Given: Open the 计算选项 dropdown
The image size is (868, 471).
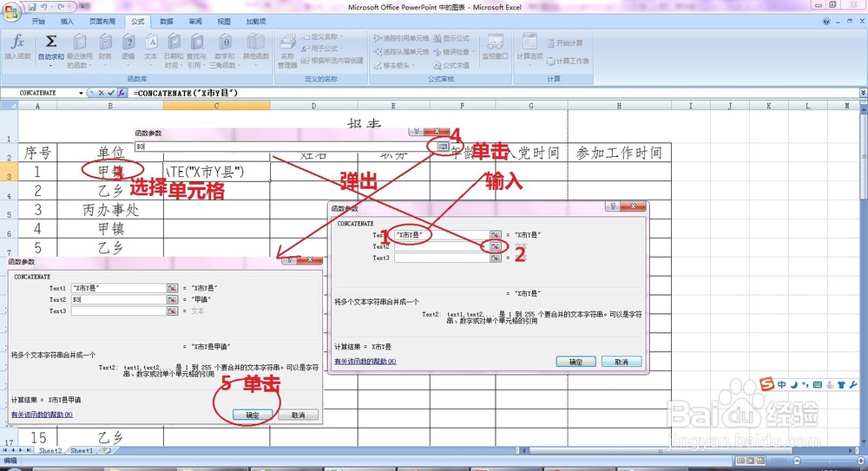Looking at the screenshot, I should (529, 51).
